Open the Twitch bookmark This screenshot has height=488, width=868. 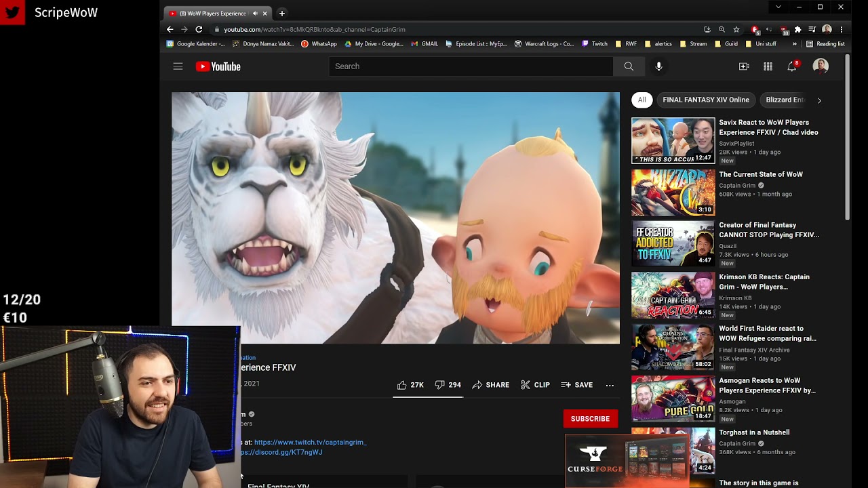point(595,44)
